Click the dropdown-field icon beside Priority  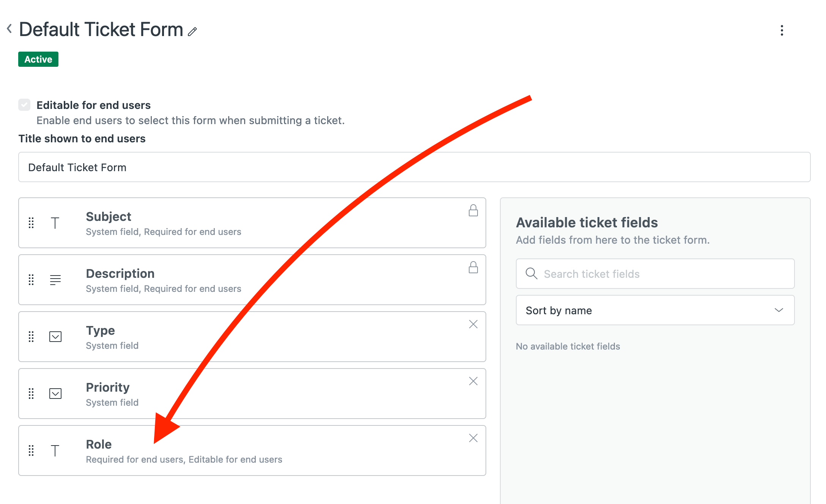(x=55, y=394)
